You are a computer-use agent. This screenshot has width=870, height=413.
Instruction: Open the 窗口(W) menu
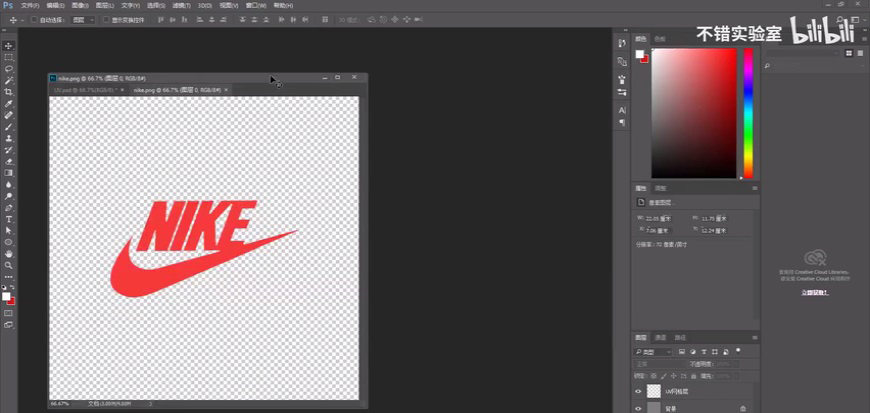255,6
